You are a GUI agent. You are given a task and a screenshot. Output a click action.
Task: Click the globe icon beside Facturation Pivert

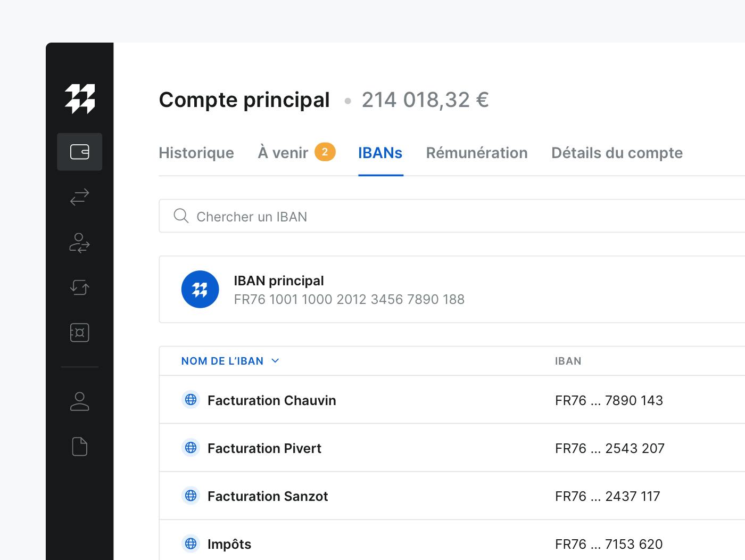coord(191,448)
